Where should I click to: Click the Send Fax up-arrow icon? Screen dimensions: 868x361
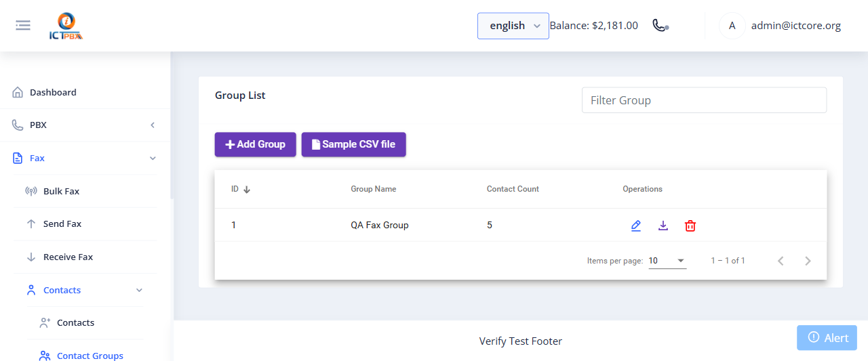31,224
